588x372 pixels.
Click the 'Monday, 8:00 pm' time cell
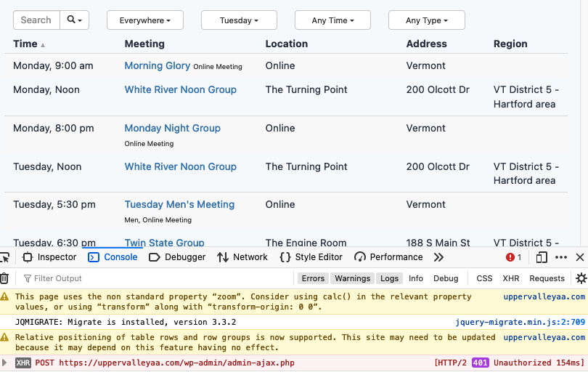[x=54, y=128]
